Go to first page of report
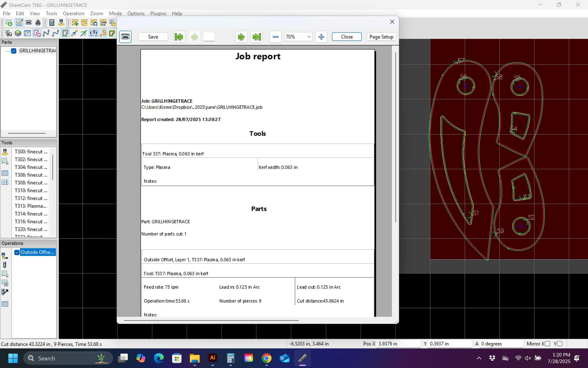This screenshot has width=588, height=368. coord(179,37)
